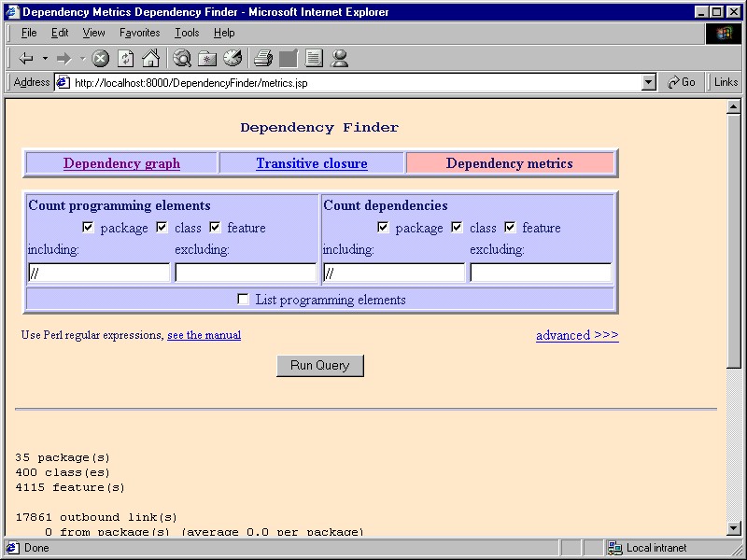
Task: Toggle package under Count dependencies
Action: coord(383,227)
